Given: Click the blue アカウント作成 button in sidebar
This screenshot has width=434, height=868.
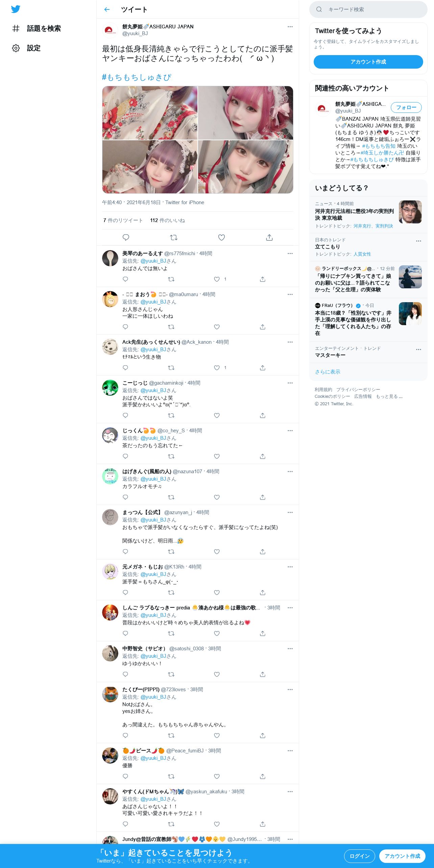Looking at the screenshot, I should (x=368, y=62).
